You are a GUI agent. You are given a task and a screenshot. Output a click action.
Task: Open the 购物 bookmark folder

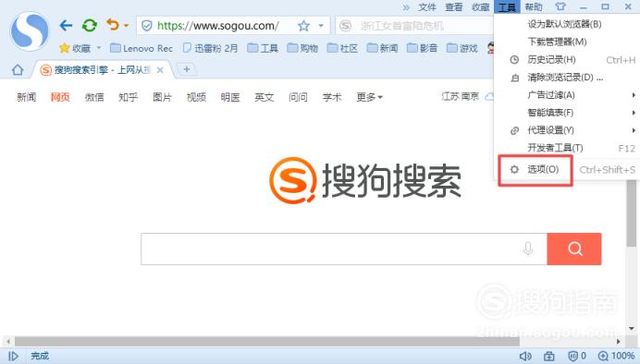pyautogui.click(x=302, y=49)
